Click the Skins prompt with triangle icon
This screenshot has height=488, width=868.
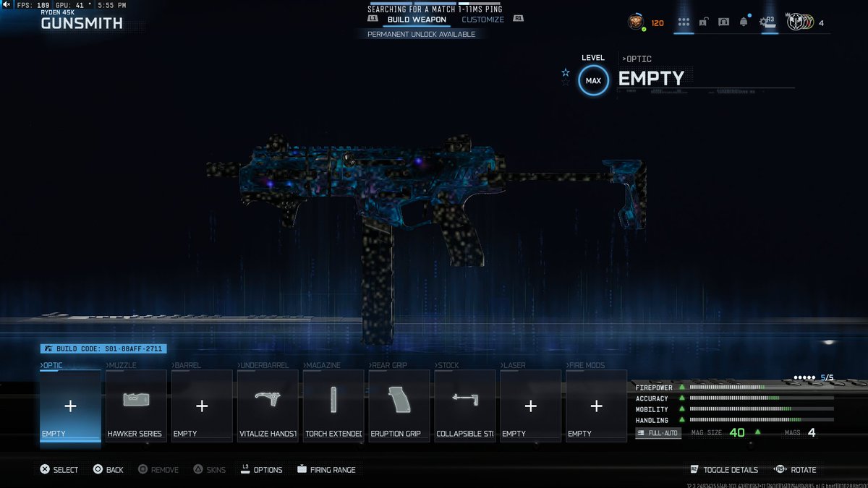(x=209, y=469)
